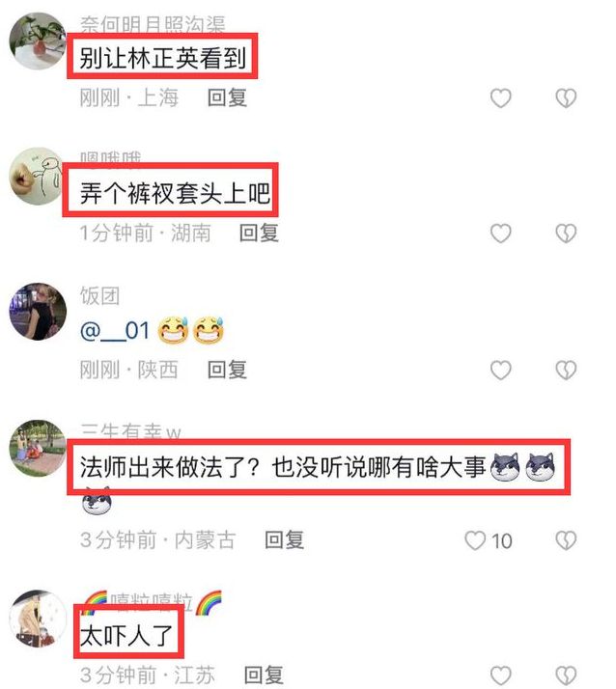Open username 饭团 profile
The height and width of the screenshot is (689, 616).
click(x=99, y=295)
